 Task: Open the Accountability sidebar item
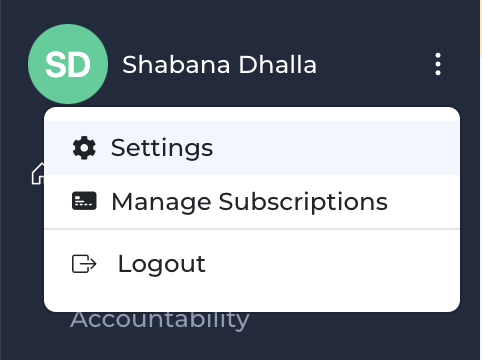160,320
